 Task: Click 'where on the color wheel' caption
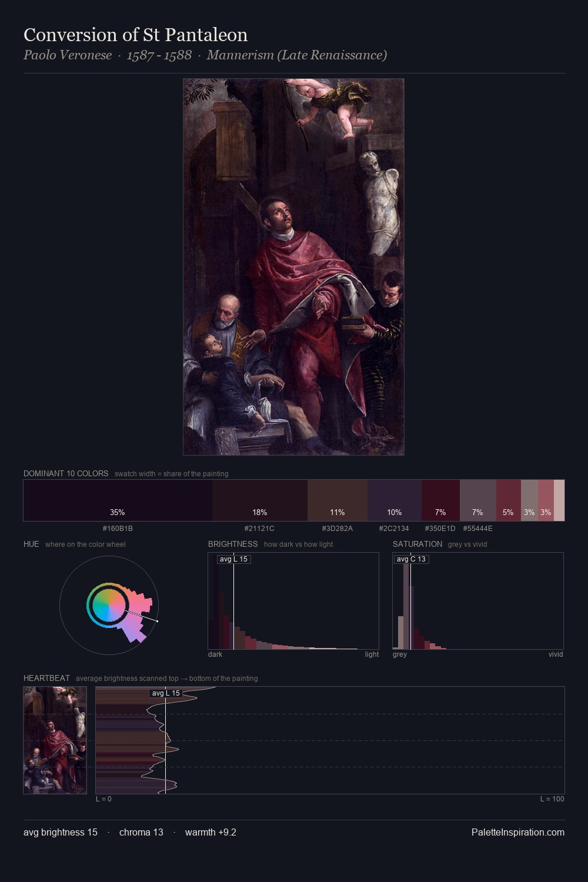(85, 544)
